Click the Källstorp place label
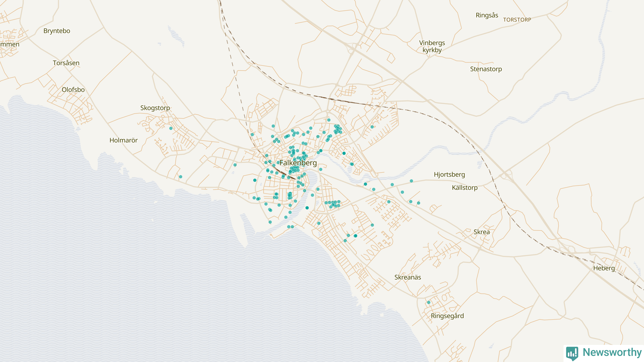The width and height of the screenshot is (644, 362). (x=464, y=188)
